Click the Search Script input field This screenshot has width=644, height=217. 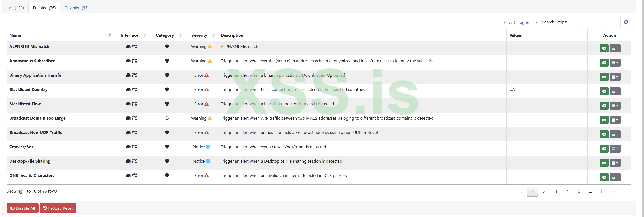(x=593, y=22)
